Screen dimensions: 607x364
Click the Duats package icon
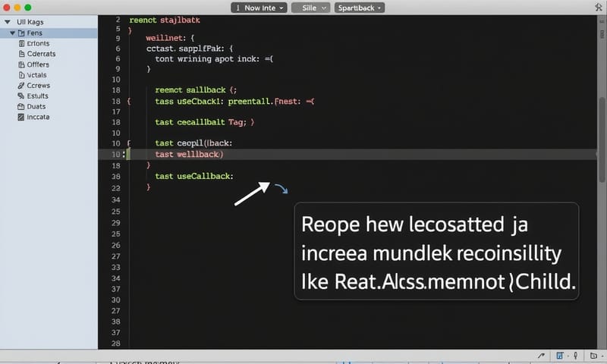pyautogui.click(x=20, y=107)
